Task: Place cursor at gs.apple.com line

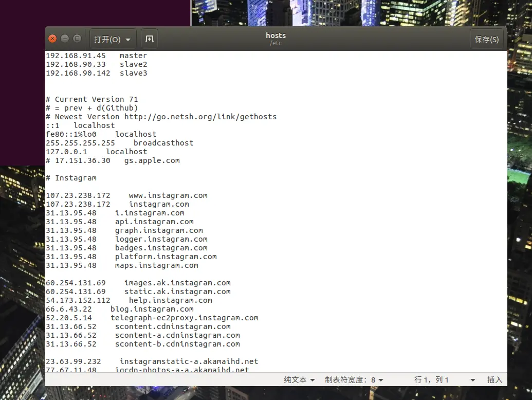Action: pyautogui.click(x=113, y=160)
